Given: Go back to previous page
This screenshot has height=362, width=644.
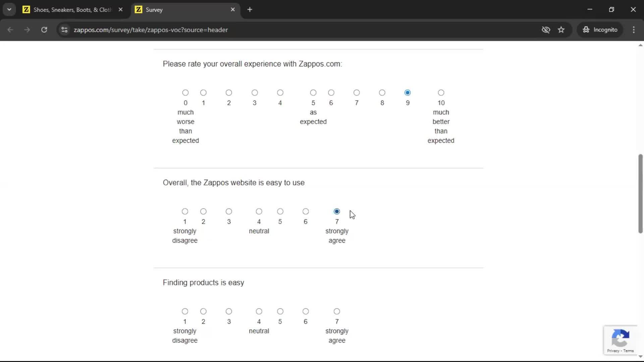Looking at the screenshot, I should [10, 30].
